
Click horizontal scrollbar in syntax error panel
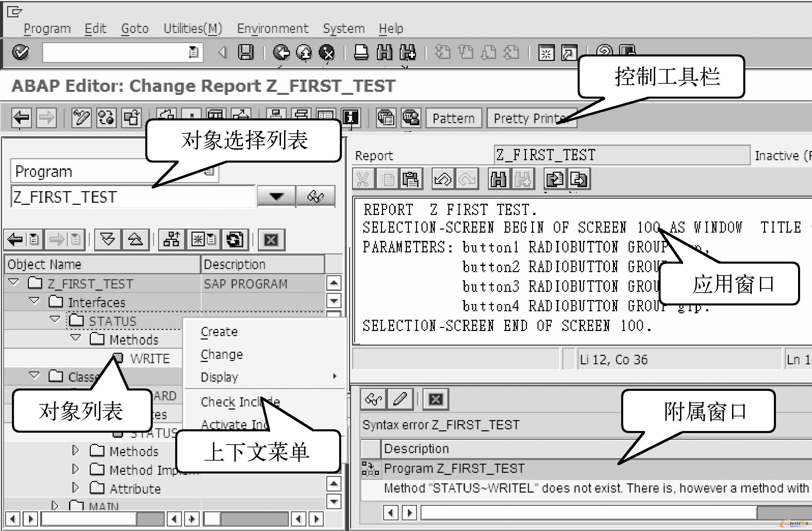[x=588, y=513]
